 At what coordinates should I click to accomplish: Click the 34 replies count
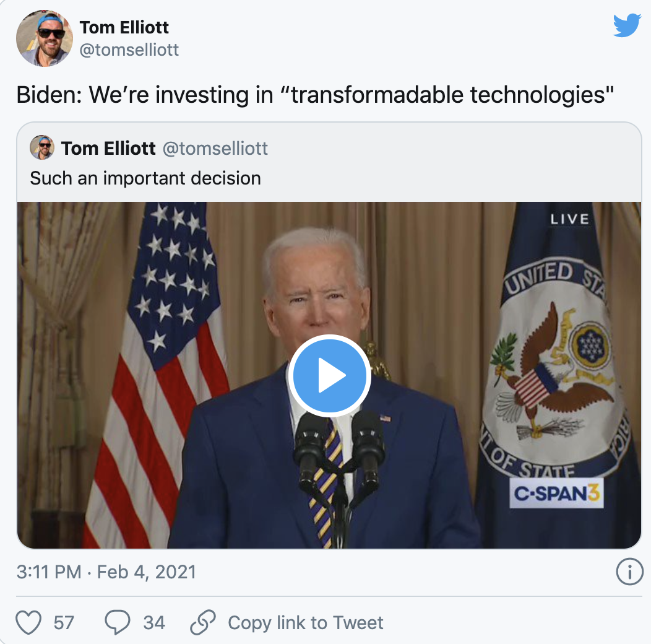(154, 623)
